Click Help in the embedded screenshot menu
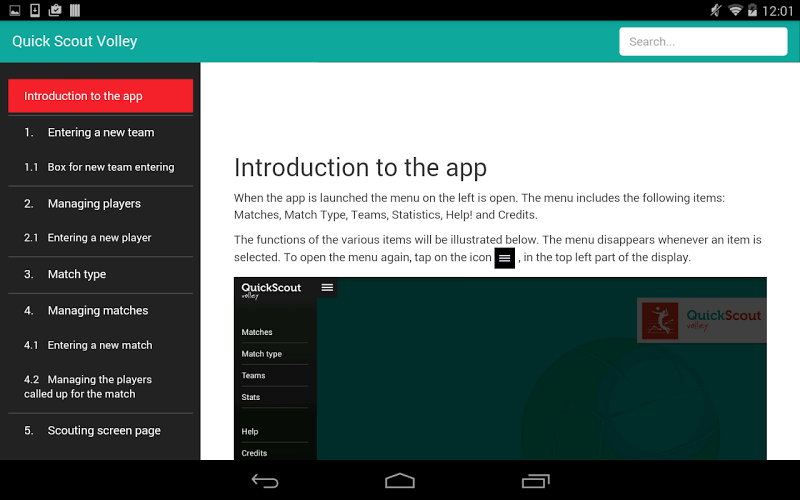The image size is (800, 500). [x=249, y=431]
